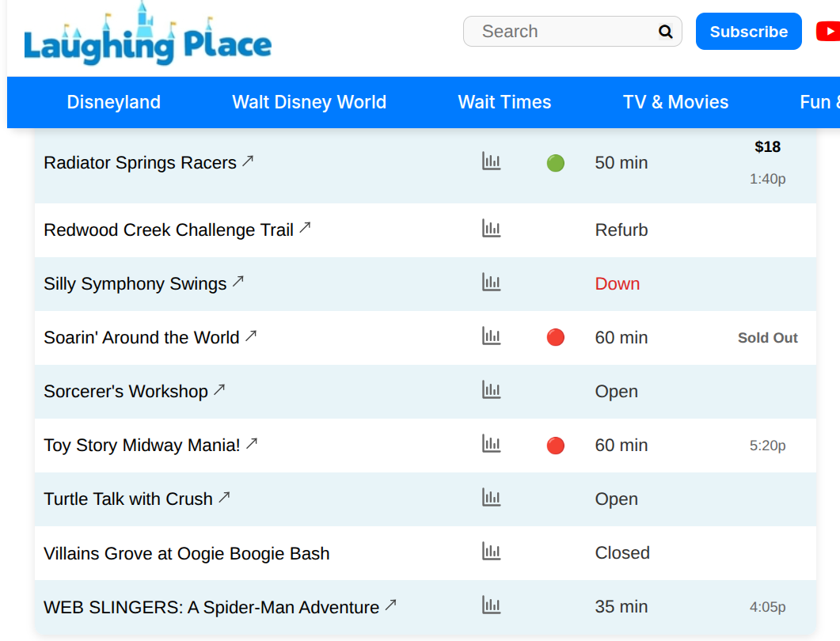Viewport: 840px width, 641px height.
Task: Open Toy Story Midway Mania chart icon
Action: click(492, 444)
